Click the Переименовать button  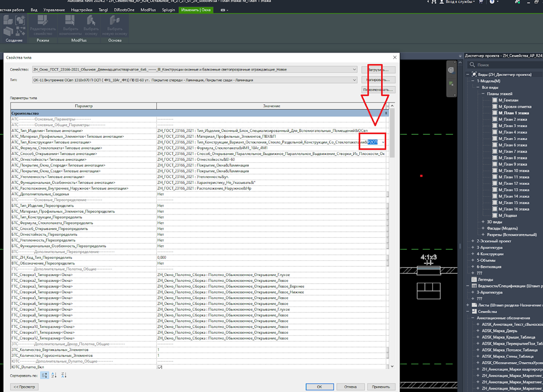(x=378, y=90)
